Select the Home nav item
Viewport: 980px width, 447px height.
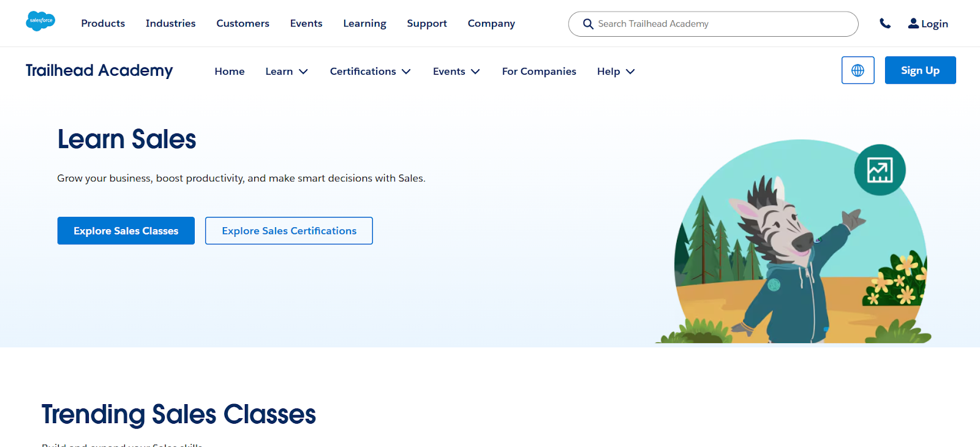point(230,71)
